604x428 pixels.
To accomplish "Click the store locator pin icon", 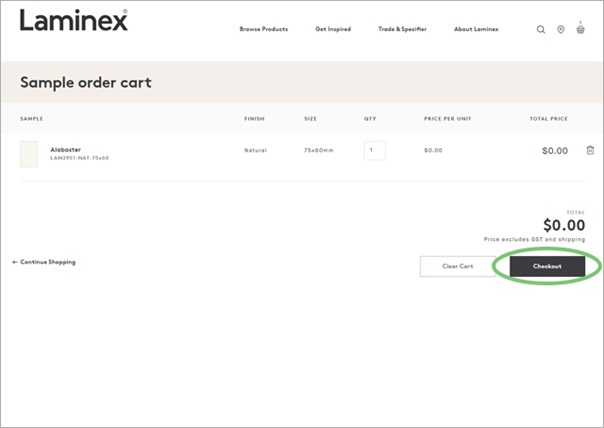I will pyautogui.click(x=560, y=30).
